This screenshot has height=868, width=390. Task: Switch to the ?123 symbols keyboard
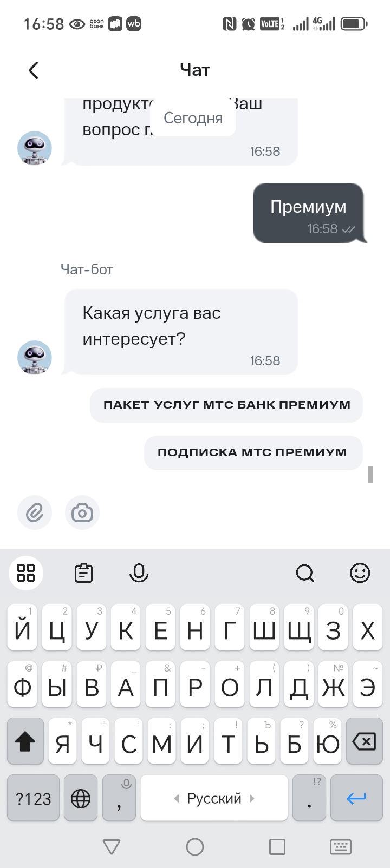33,798
